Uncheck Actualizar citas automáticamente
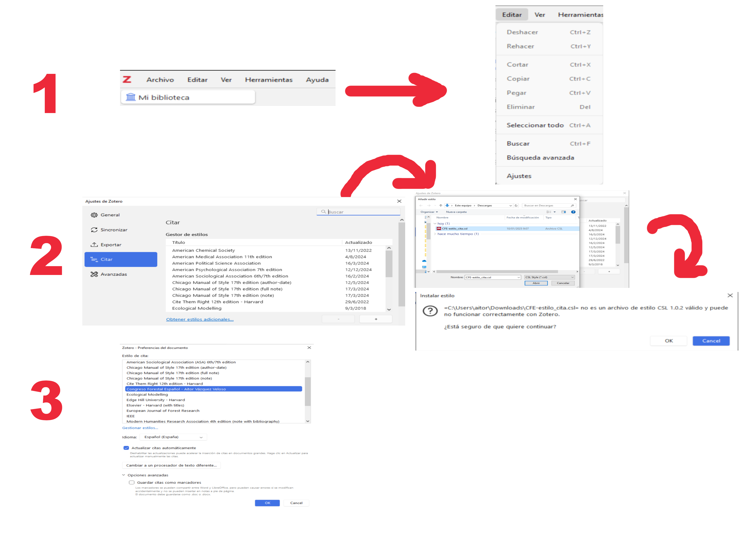The width and height of the screenshot is (756, 534). point(126,448)
